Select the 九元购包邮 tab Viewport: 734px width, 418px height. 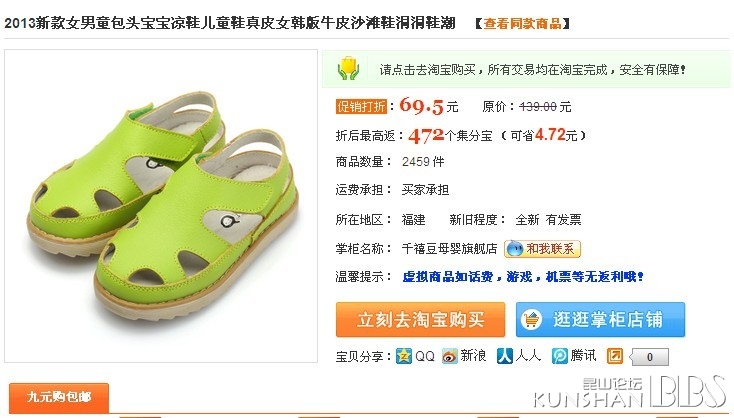pos(59,398)
